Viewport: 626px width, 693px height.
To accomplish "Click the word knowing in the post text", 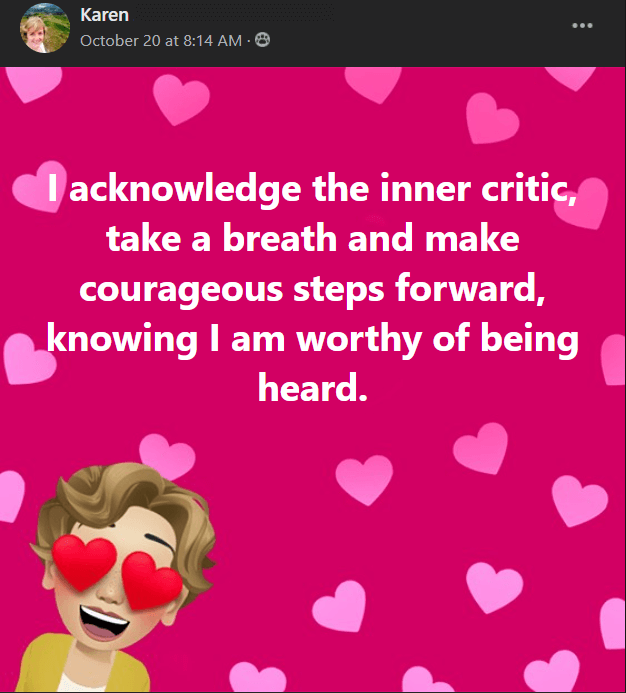I will pos(122,340).
